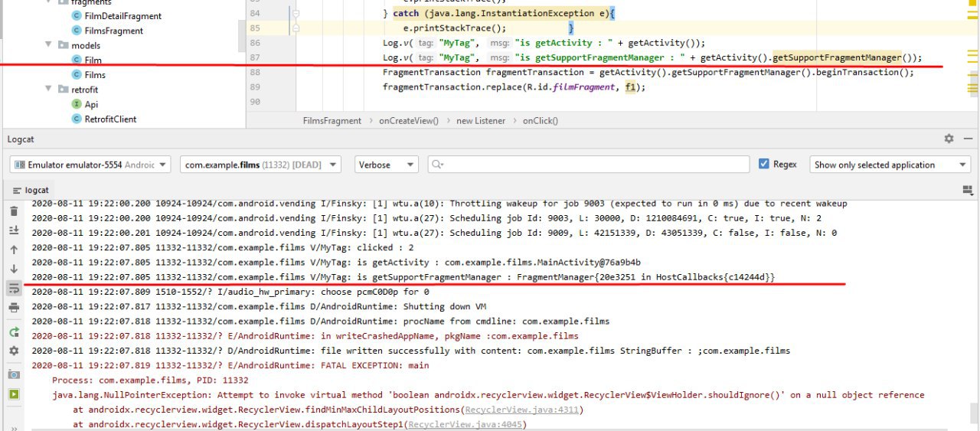Click onCreateView() breadcrumb
Image resolution: width=980 pixels, height=431 pixels.
(x=409, y=121)
